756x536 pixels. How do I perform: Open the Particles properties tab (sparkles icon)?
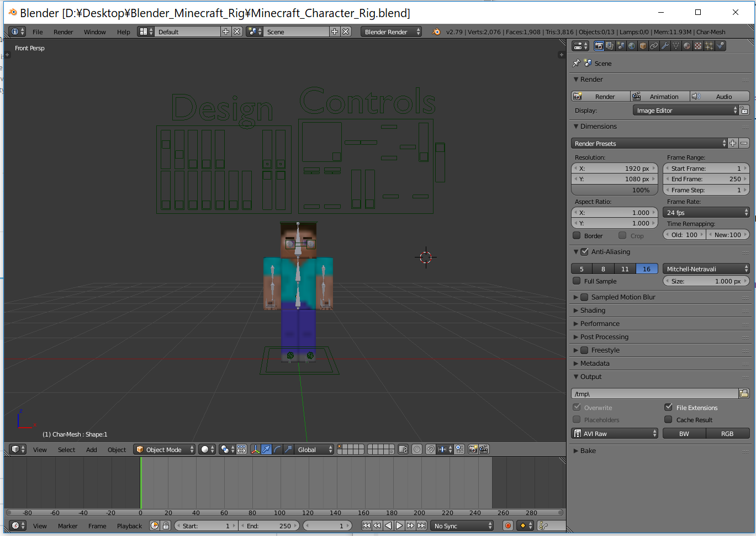pos(709,46)
